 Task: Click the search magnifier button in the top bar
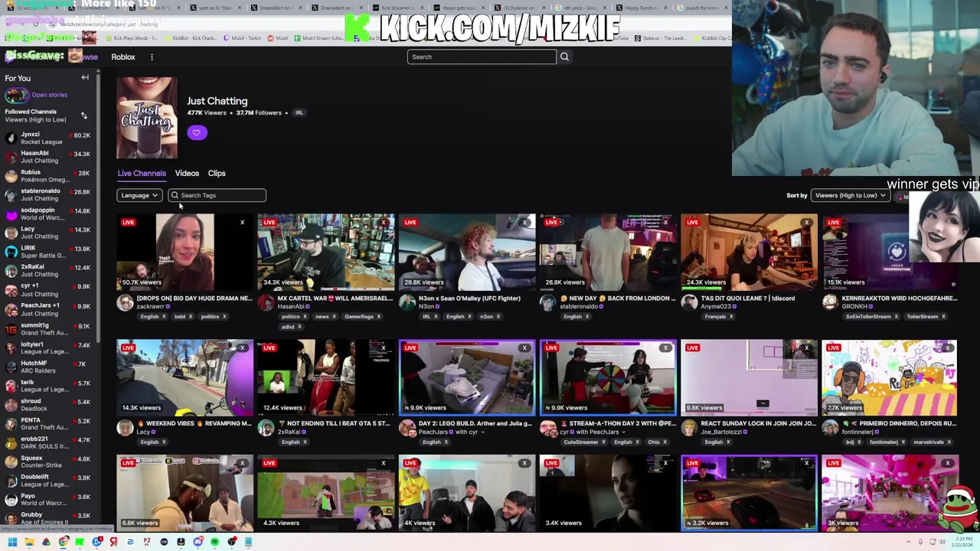tap(564, 57)
